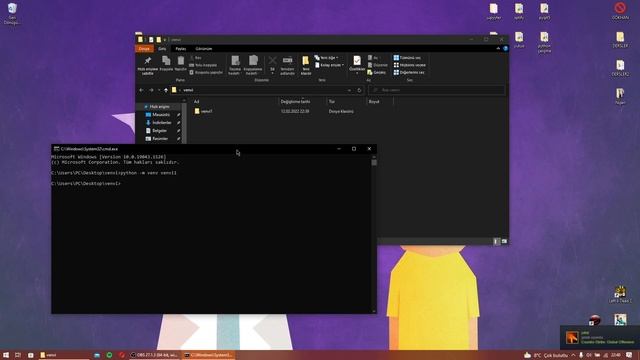
Task: Open the Dosya (File) tab
Action: tap(144, 49)
